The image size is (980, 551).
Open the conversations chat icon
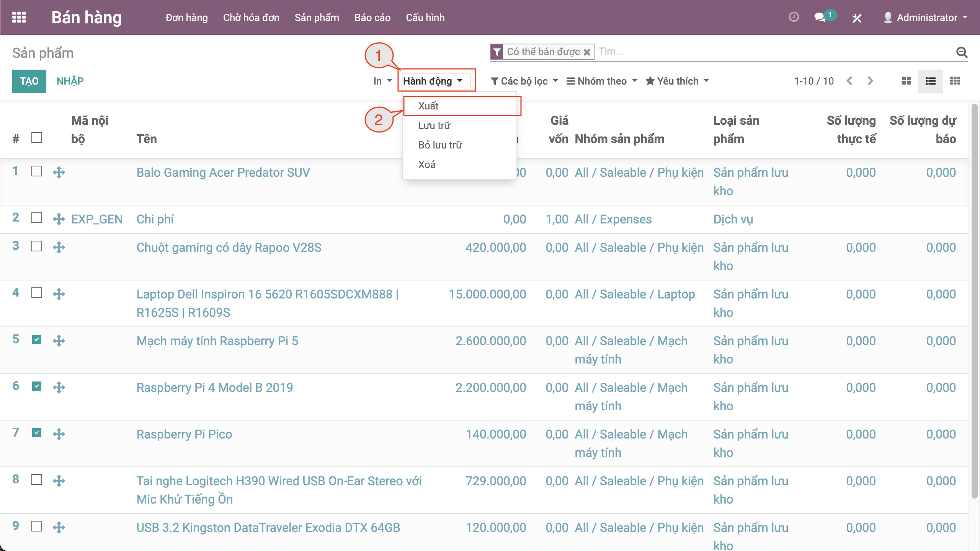(x=820, y=17)
